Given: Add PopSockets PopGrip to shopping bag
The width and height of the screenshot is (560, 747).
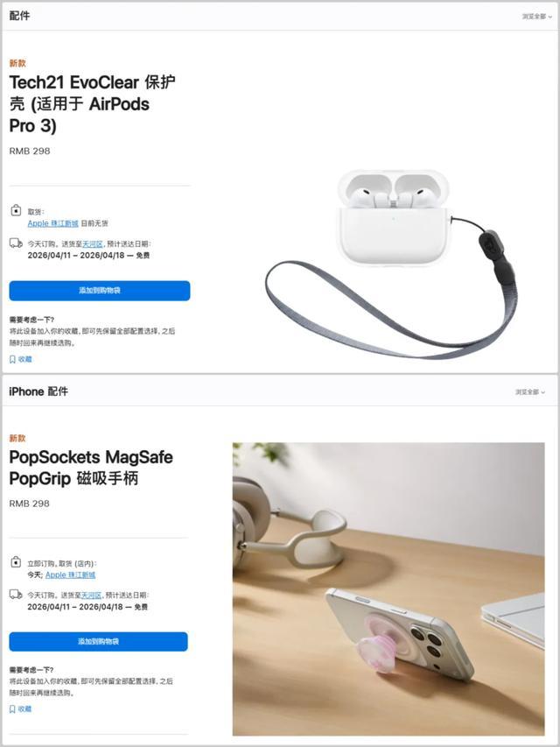Looking at the screenshot, I should pyautogui.click(x=99, y=641).
